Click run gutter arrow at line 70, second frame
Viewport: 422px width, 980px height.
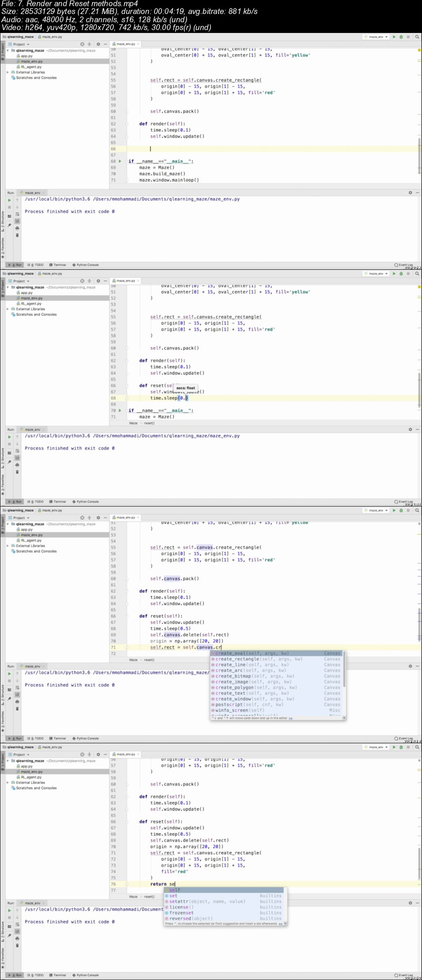(x=120, y=410)
